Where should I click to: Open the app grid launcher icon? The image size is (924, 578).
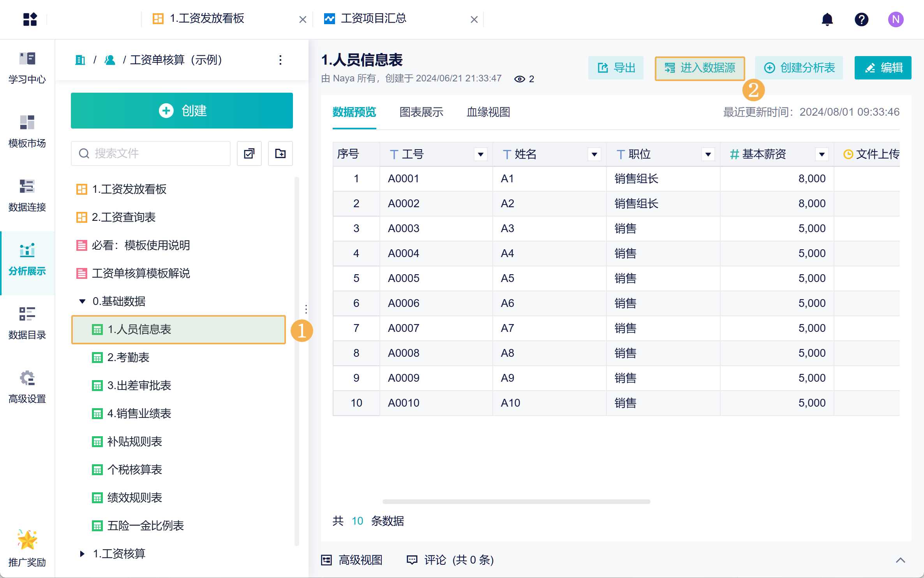(x=30, y=19)
